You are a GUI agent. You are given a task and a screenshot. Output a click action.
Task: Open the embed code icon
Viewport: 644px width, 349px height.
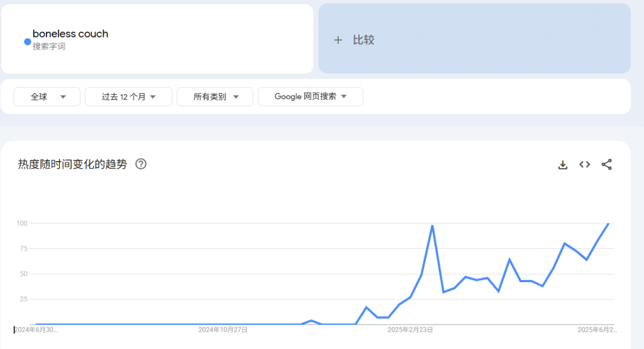tap(584, 165)
